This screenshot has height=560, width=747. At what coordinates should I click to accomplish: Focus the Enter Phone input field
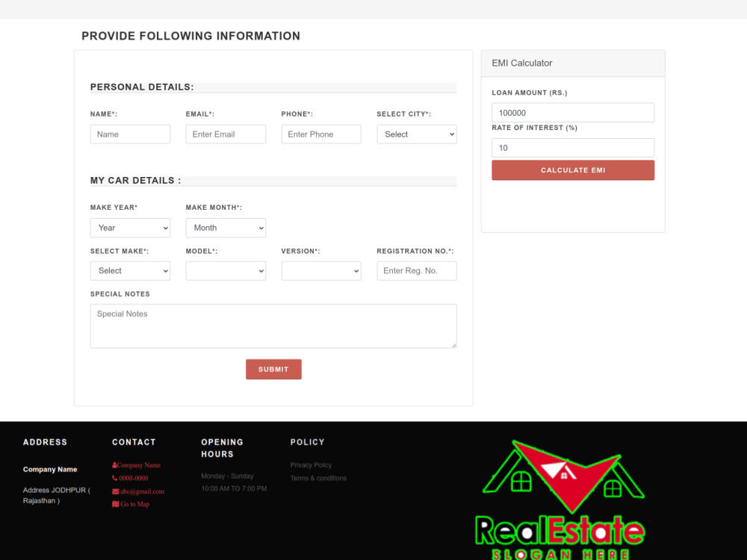click(x=321, y=134)
